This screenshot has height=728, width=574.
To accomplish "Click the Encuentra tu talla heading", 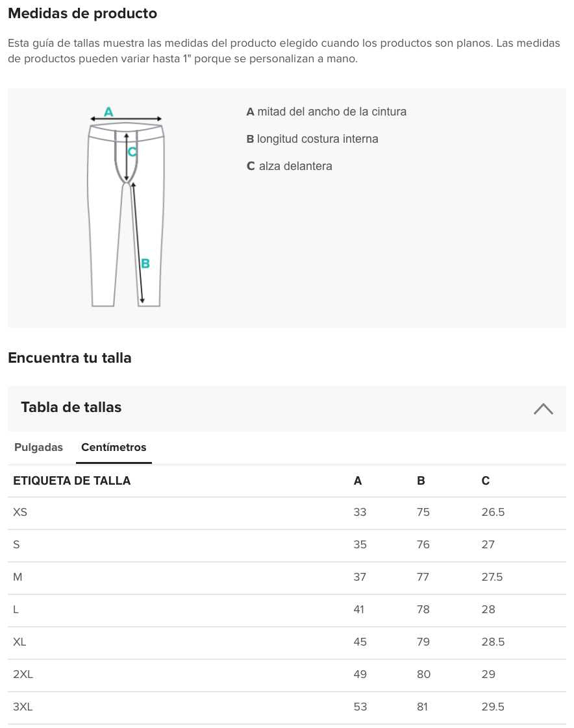I will 69,358.
